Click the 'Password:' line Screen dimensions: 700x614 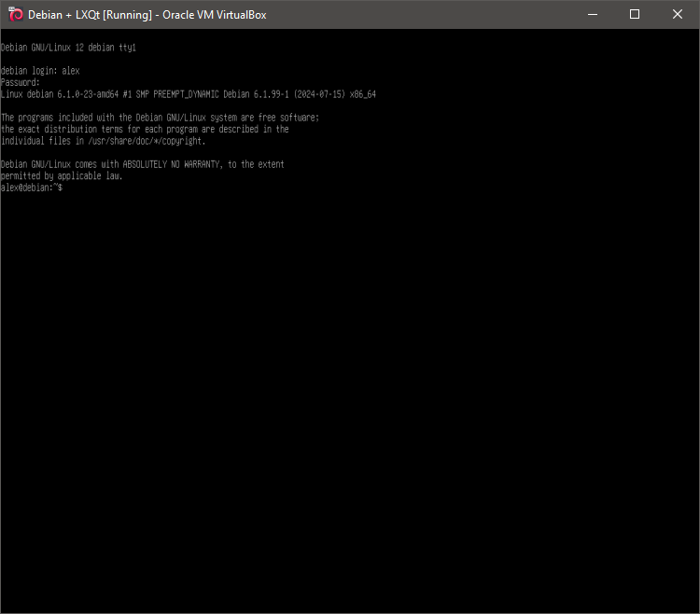[x=21, y=82]
